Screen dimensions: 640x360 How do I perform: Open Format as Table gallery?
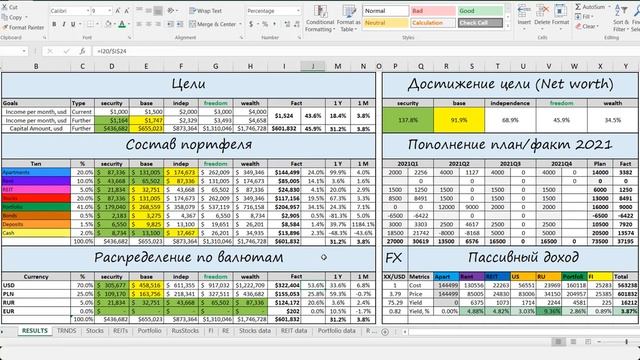point(349,18)
